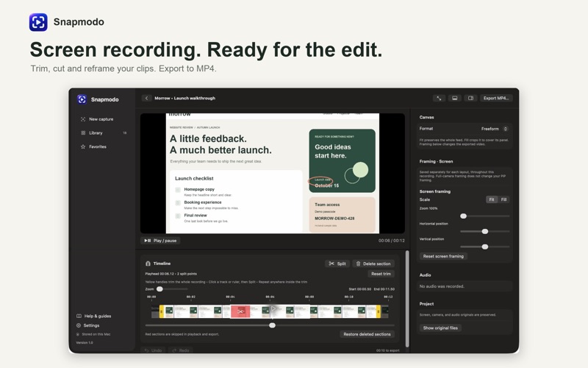The height and width of the screenshot is (368, 588).
Task: Click the New capture icon in sidebar
Action: point(83,119)
